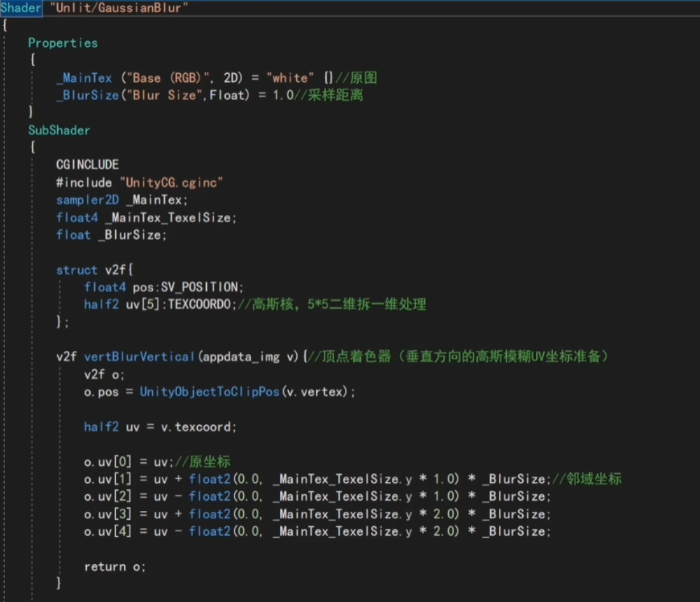Click o.uv[2] at line start
Screen dimensions: 700x602
(108, 497)
